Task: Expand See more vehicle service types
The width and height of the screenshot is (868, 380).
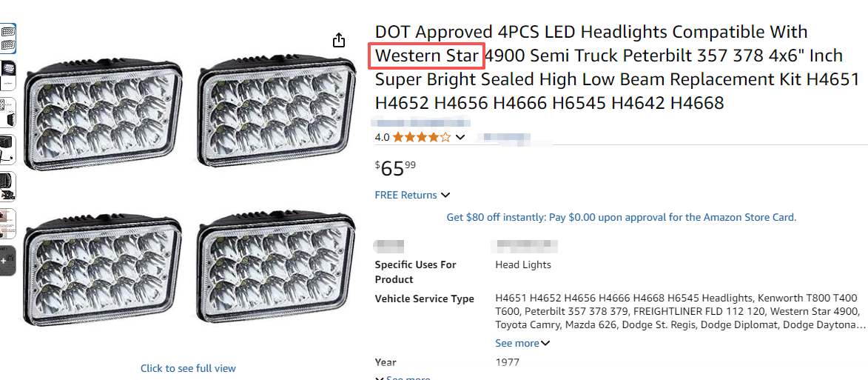Action: click(x=522, y=343)
